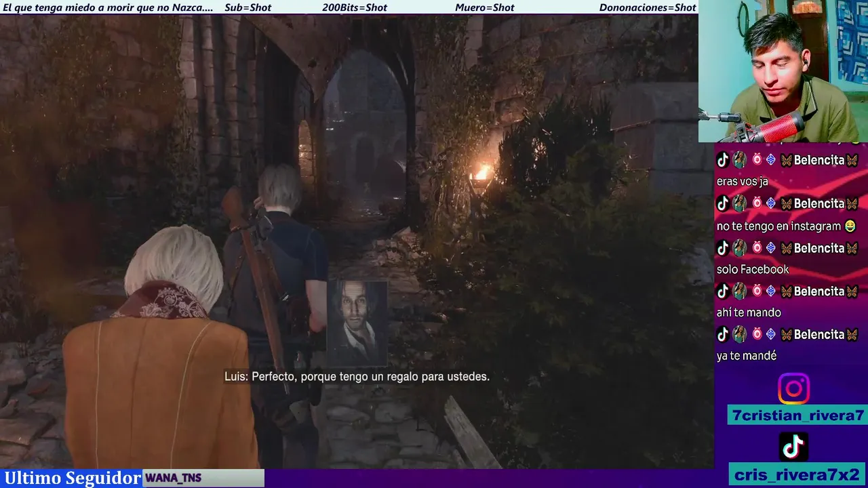Click the cris_rivera7x2 TikTok handle
The image size is (868, 488).
coord(797,474)
